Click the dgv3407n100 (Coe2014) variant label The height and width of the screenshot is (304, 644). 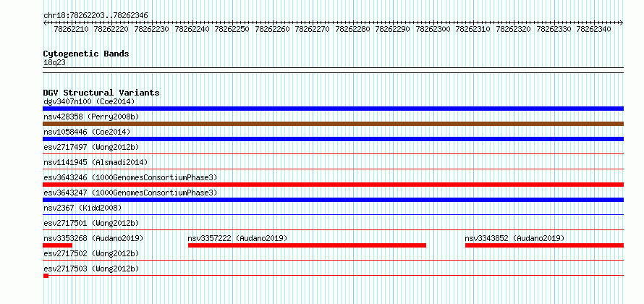pos(89,101)
